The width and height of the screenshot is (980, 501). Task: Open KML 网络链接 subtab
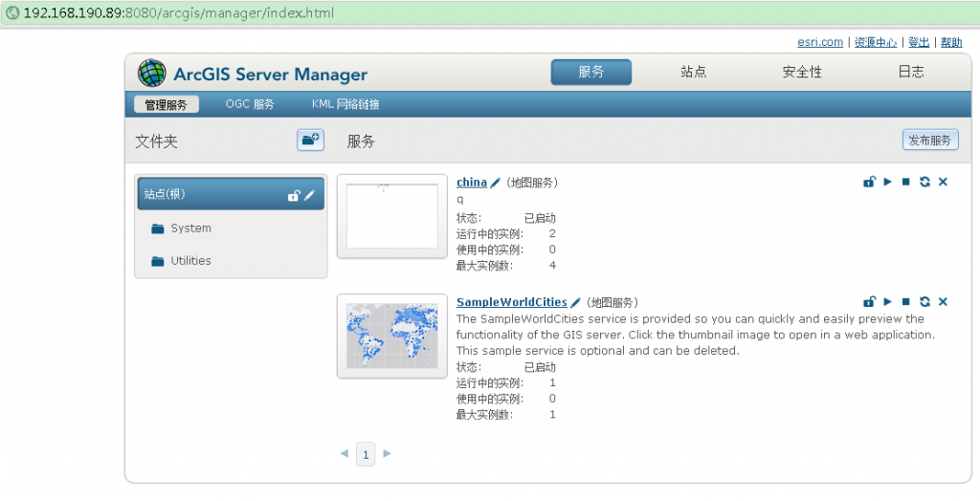point(345,104)
